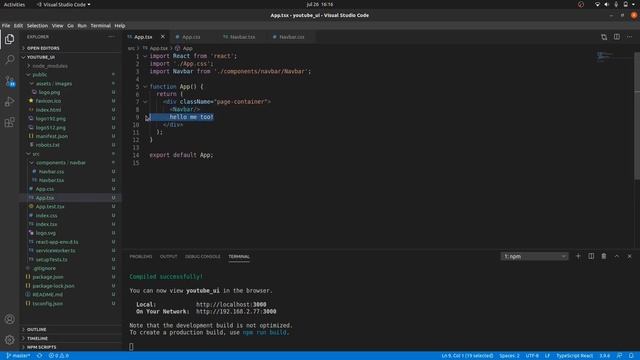Viewport: 640px width, 360px height.
Task: Expand the Timeline section
Action: (x=70, y=338)
